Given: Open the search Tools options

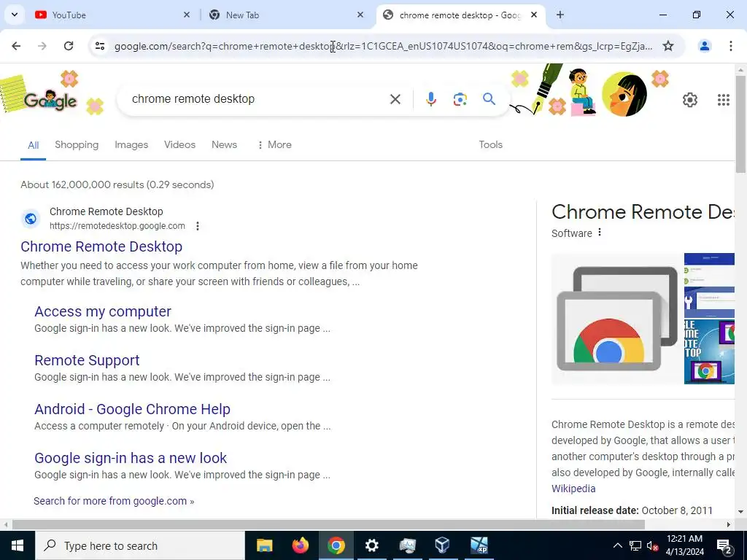Looking at the screenshot, I should click(490, 145).
